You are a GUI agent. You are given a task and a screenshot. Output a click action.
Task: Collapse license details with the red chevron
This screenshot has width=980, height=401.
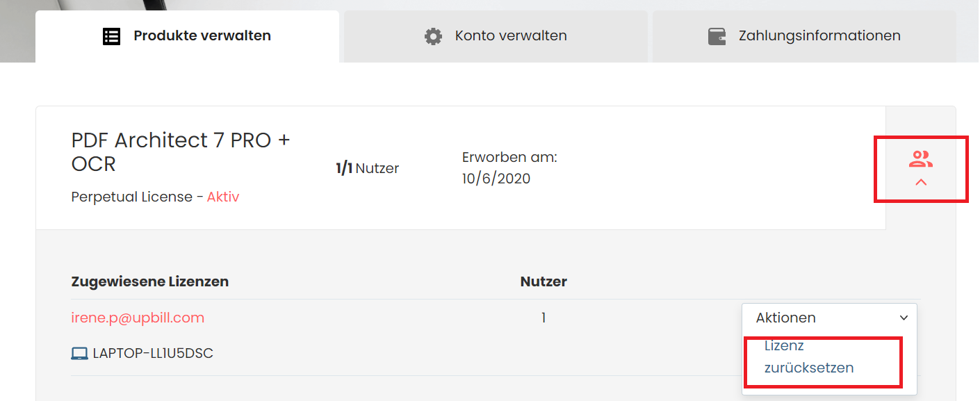(x=921, y=182)
